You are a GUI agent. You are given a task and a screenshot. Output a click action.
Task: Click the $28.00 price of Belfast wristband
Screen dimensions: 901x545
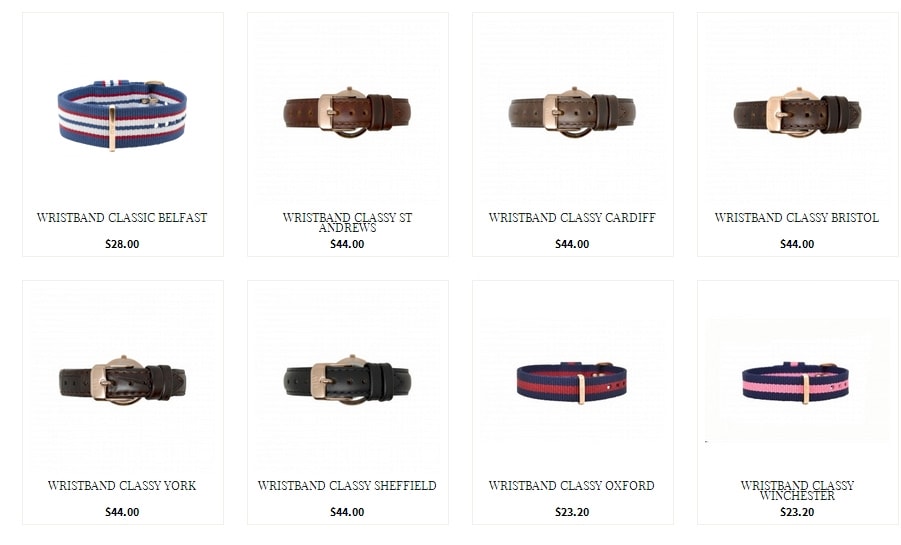pyautogui.click(x=122, y=244)
